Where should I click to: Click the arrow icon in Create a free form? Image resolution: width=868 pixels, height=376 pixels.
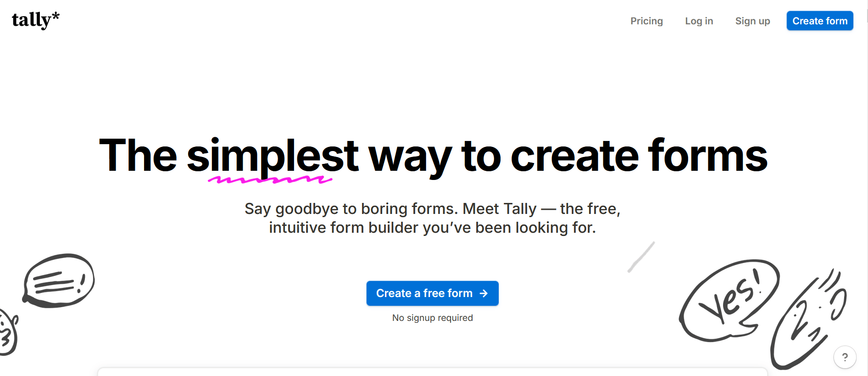[x=484, y=293]
